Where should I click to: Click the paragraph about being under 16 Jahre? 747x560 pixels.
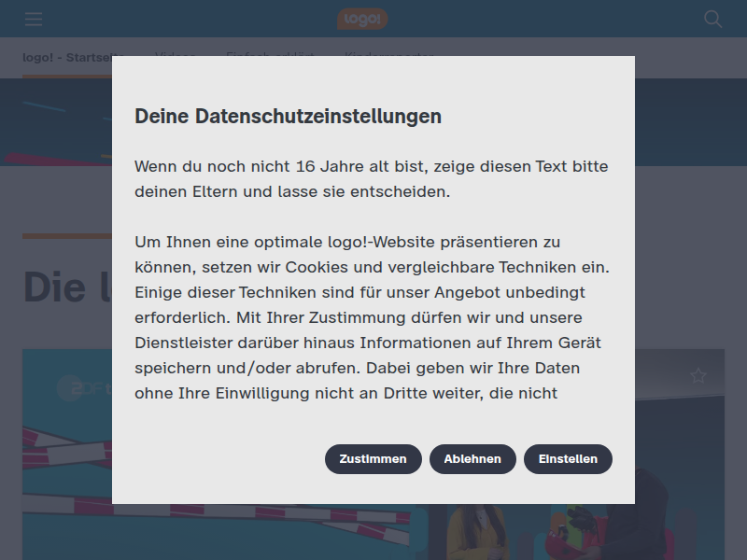point(371,179)
